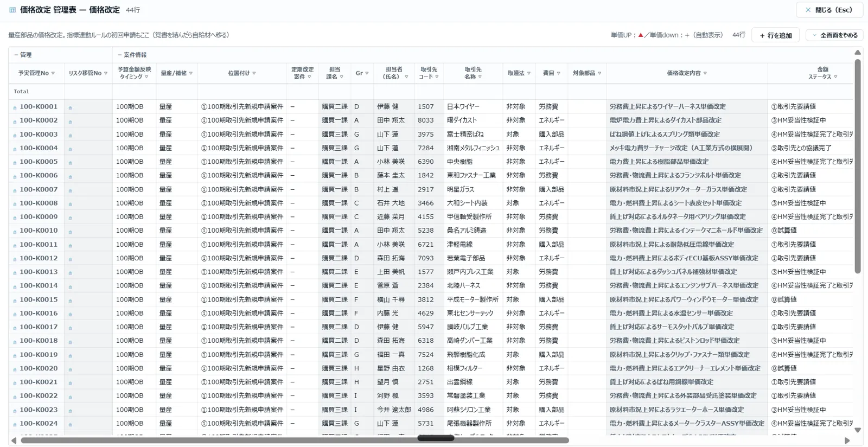
Task: Click リスク移管No lock icon in row 100-K0015
Action: point(70,301)
